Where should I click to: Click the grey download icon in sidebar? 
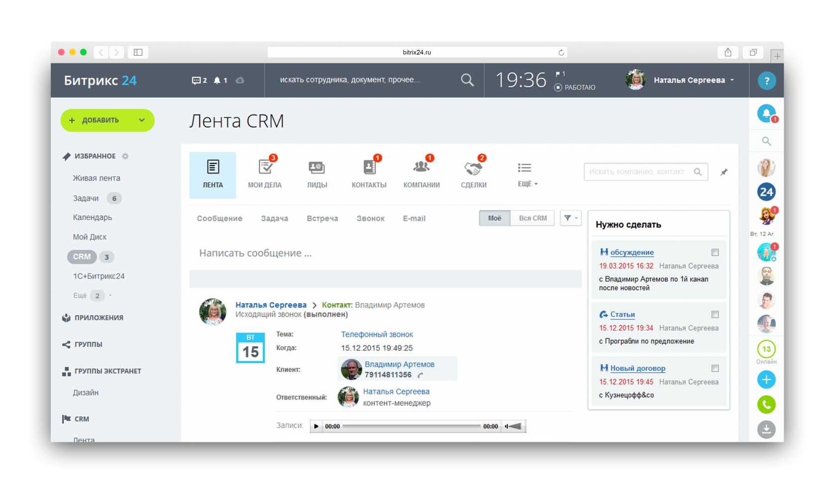[x=766, y=429]
